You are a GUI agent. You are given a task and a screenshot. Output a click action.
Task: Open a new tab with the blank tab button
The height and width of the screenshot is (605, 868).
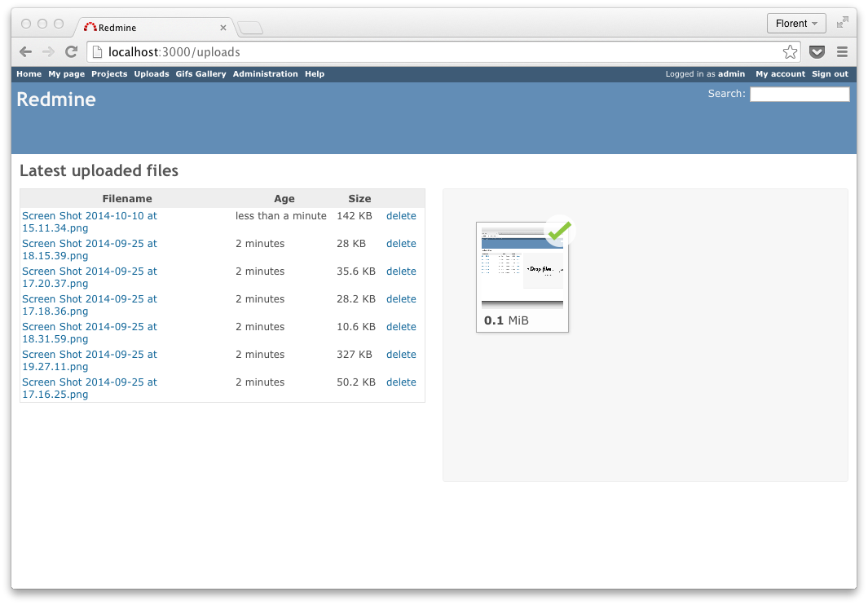point(251,27)
